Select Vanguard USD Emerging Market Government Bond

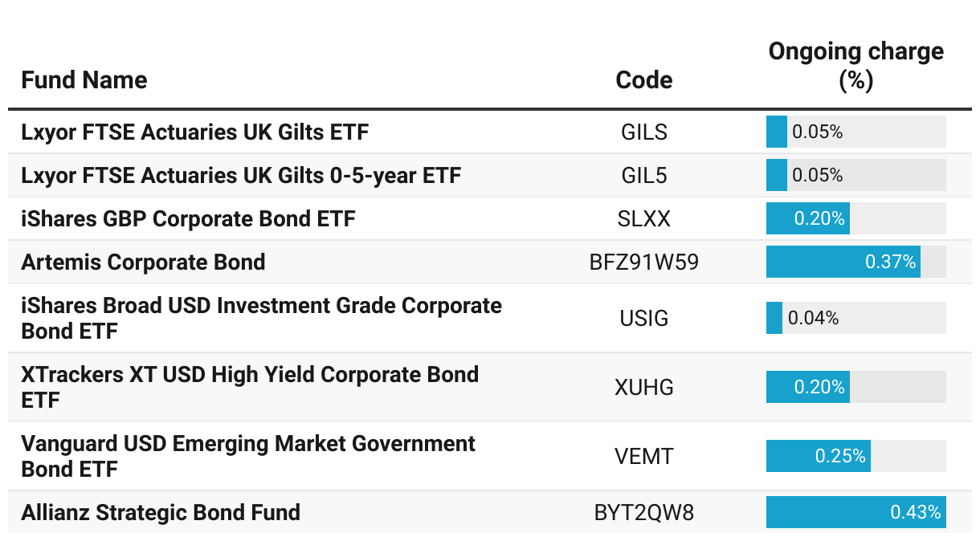point(249,456)
